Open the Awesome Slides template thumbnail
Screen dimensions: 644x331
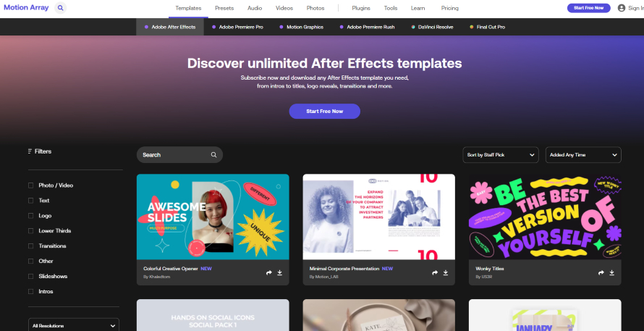point(213,217)
